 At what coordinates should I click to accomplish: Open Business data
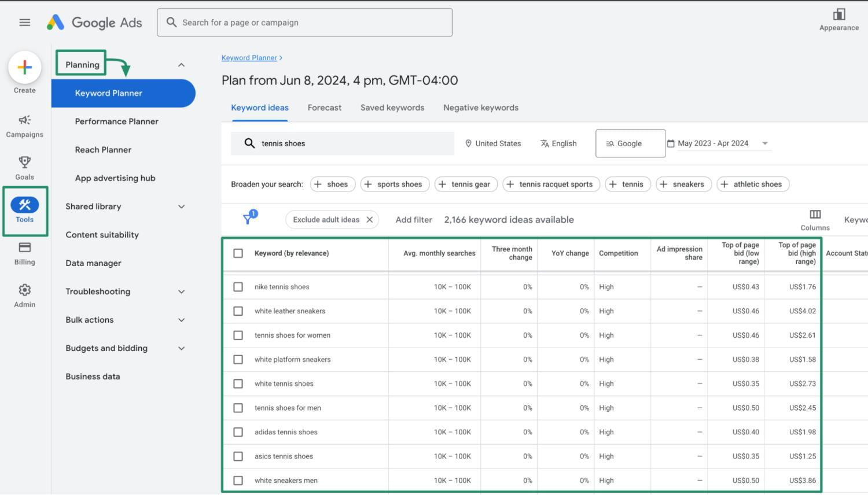[93, 376]
